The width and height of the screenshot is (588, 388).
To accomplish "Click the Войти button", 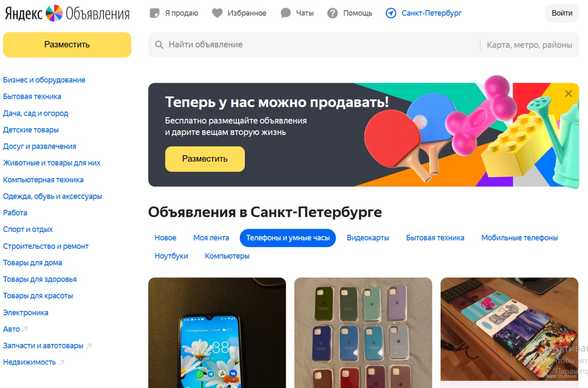I will (562, 13).
